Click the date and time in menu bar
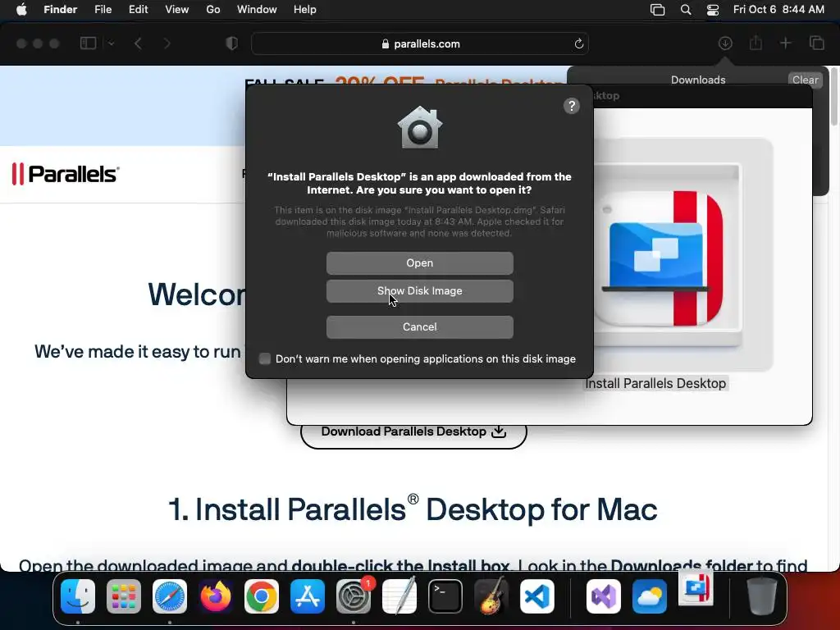This screenshot has height=630, width=840. pyautogui.click(x=778, y=10)
